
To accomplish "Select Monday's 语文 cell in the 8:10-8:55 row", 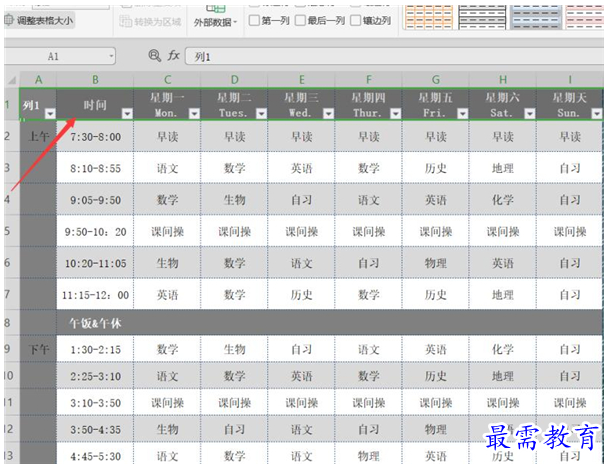I will click(x=167, y=168).
